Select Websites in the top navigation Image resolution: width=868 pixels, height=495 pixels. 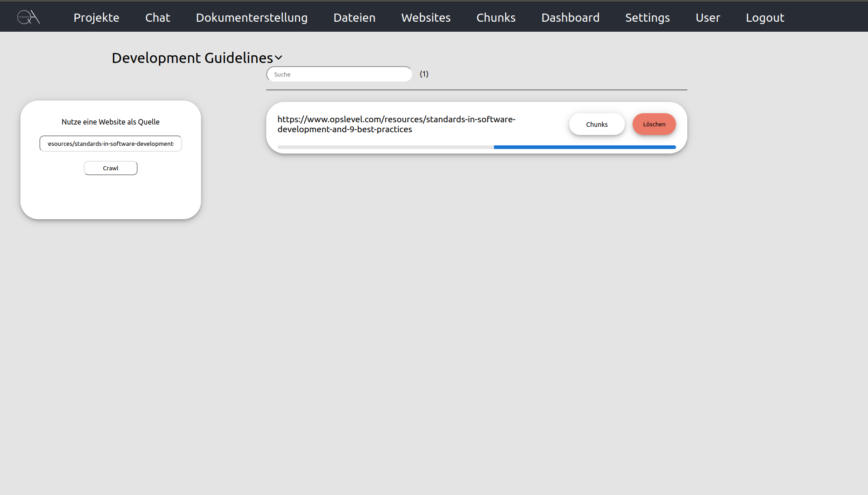pos(426,18)
